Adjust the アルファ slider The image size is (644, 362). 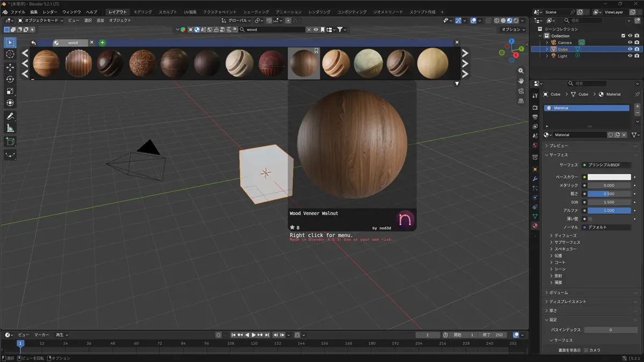[x=609, y=211]
